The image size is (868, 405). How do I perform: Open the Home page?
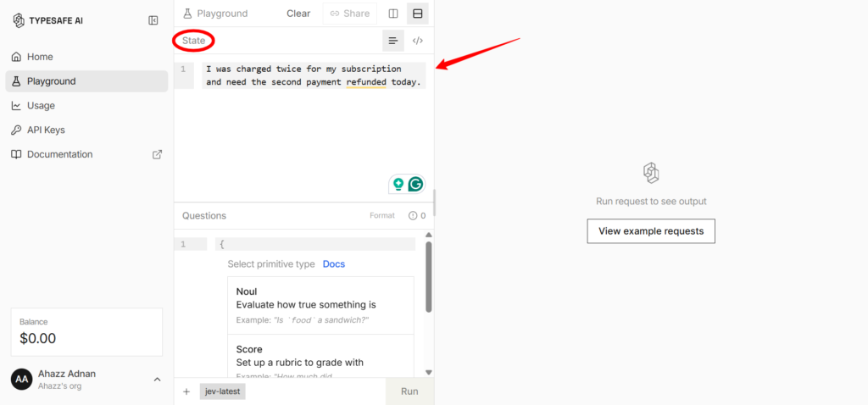click(x=86, y=57)
